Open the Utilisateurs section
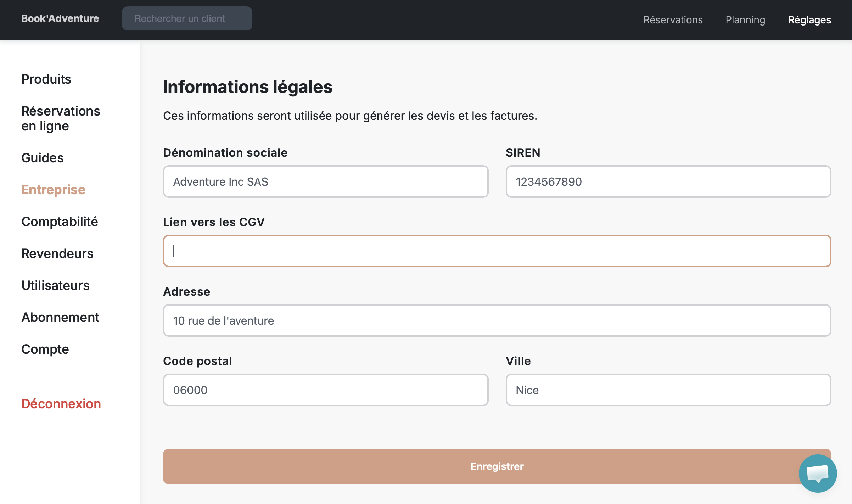 [x=55, y=285]
